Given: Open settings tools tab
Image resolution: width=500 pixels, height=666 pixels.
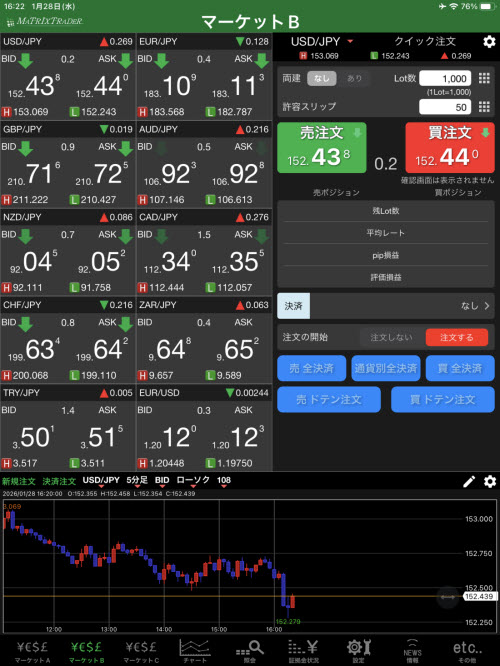Looking at the screenshot, I should (358, 652).
